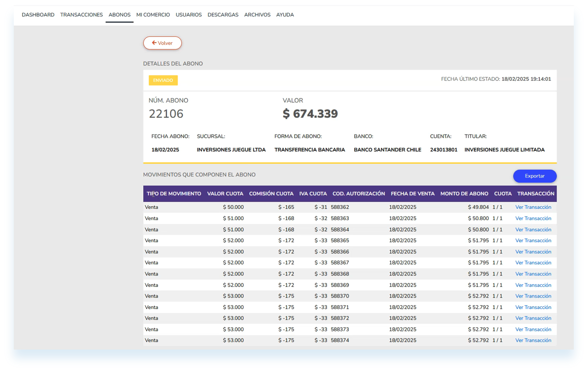Click the IVA CUOTA column header
Viewport: 588px width, 372px height.
(x=313, y=194)
